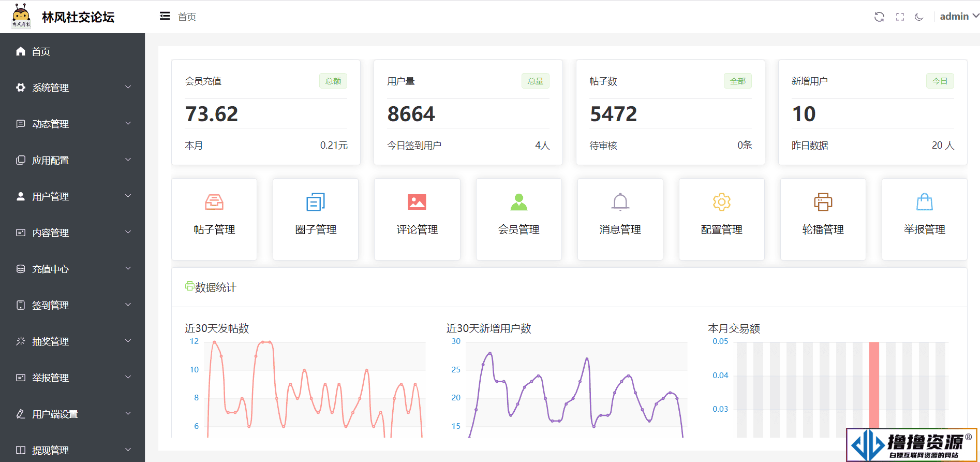
Task: Open the 评论管理 shortcut card
Action: click(417, 219)
